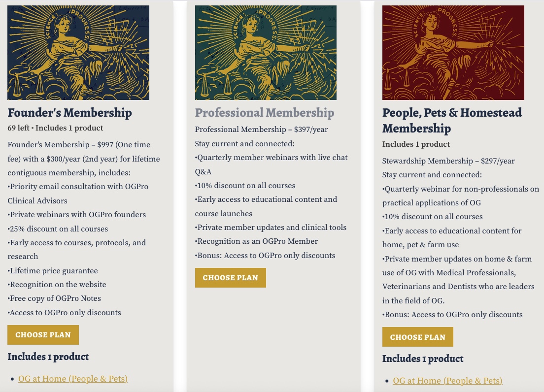The image size is (544, 392).
Task: Click "Includes 1 product" heading in Founder's card
Action: pyautogui.click(x=48, y=357)
